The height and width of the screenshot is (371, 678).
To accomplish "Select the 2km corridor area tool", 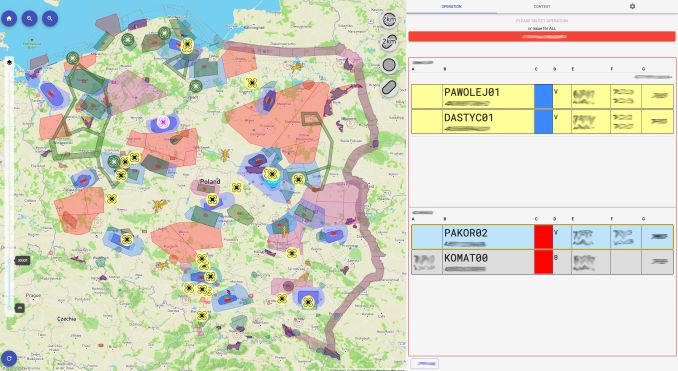I will [389, 42].
